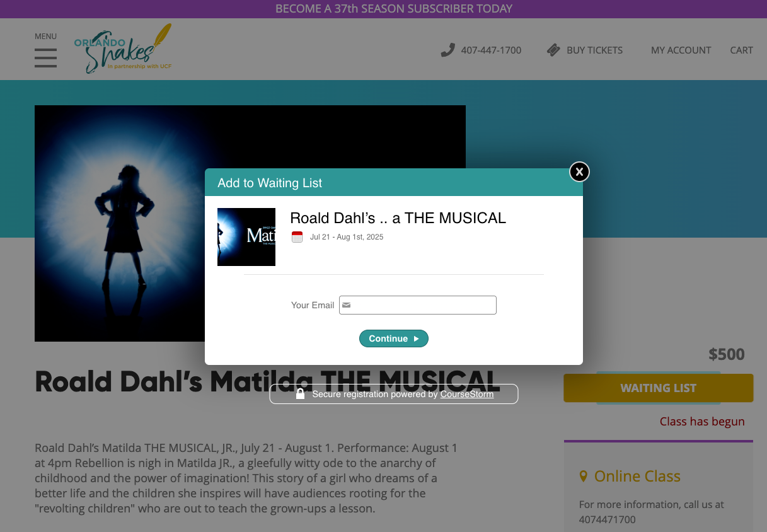Click the 407-447-1700 phone number
This screenshot has height=532, width=767.
(x=491, y=50)
